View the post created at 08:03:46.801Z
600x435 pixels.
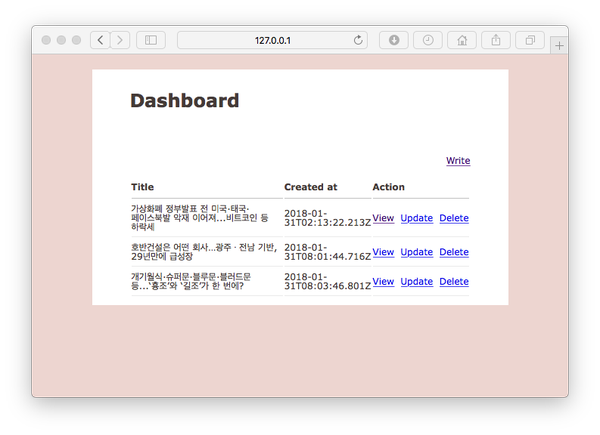(383, 282)
